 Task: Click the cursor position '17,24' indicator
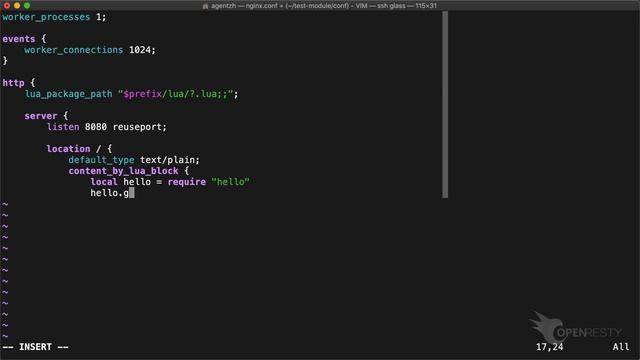tap(549, 347)
